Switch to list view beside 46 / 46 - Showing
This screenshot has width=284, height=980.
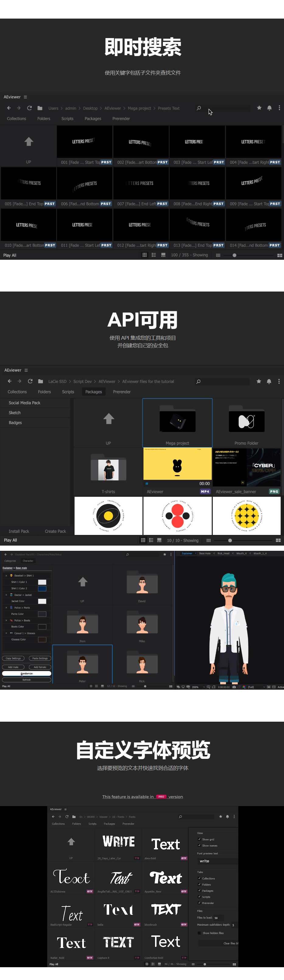pyautogui.click(x=153, y=964)
